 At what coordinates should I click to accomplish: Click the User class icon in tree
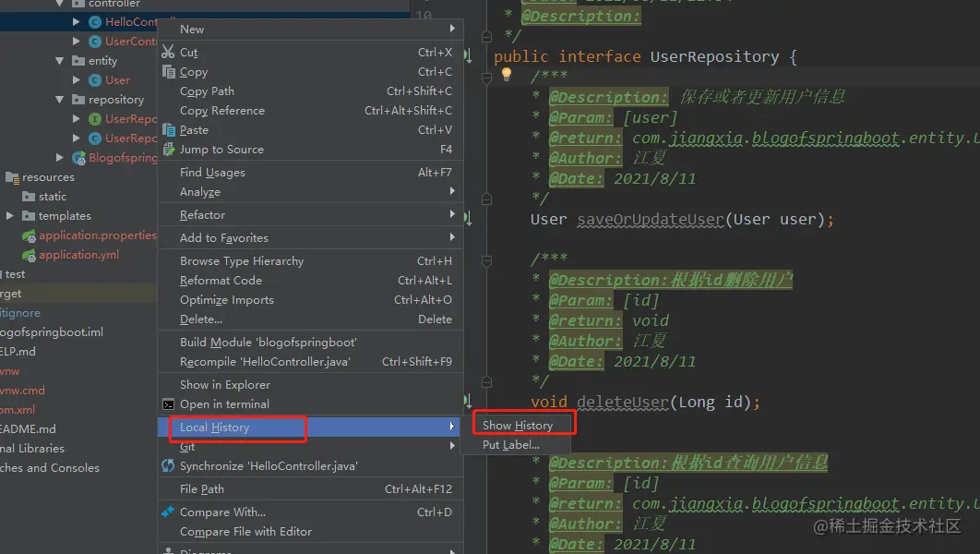pyautogui.click(x=95, y=80)
